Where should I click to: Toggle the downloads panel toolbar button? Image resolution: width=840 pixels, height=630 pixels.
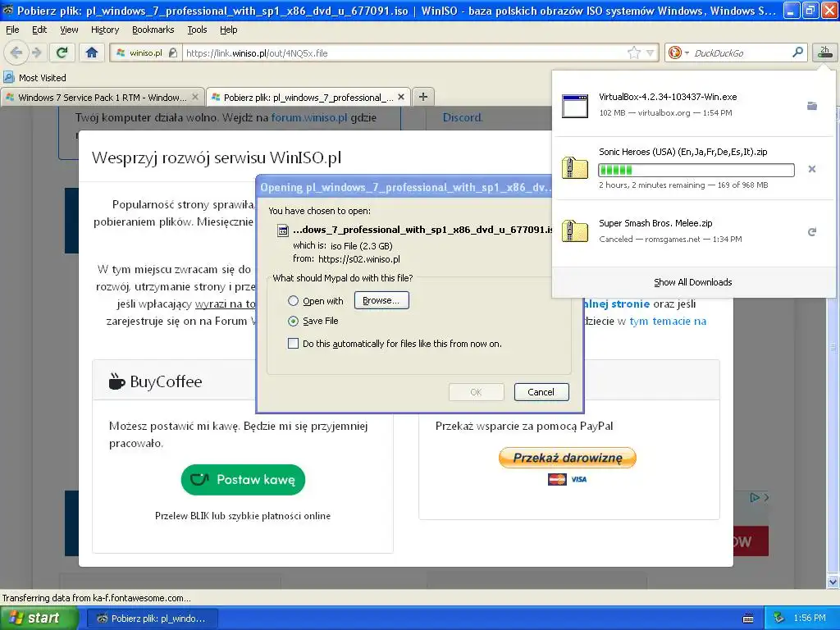[824, 52]
